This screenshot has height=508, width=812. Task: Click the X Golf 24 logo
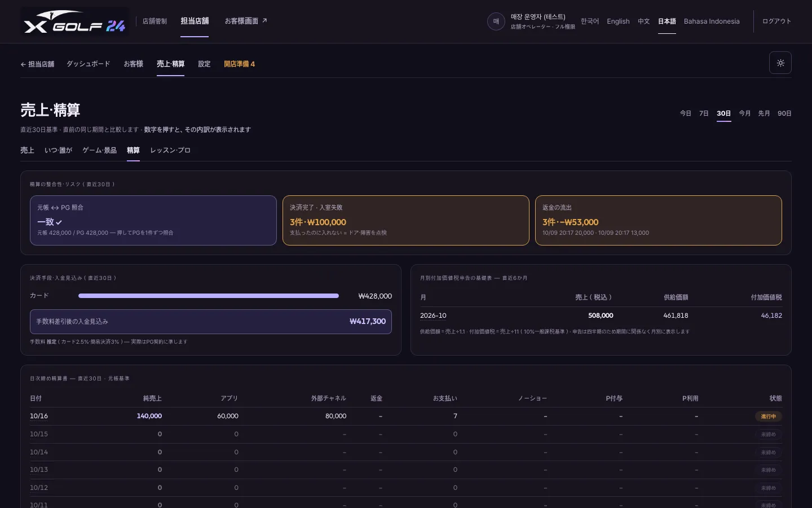74,22
